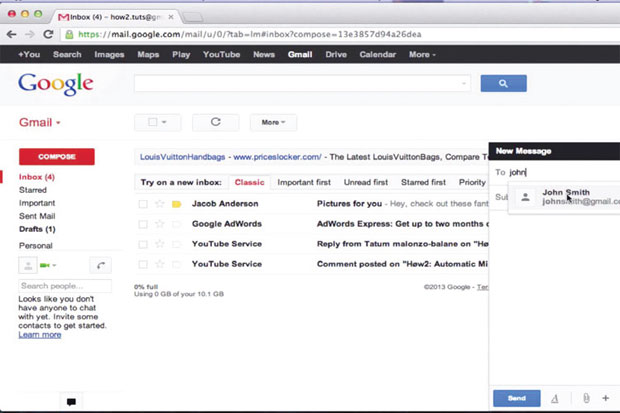Reload the page in the browser
620x413 pixels.
point(46,33)
